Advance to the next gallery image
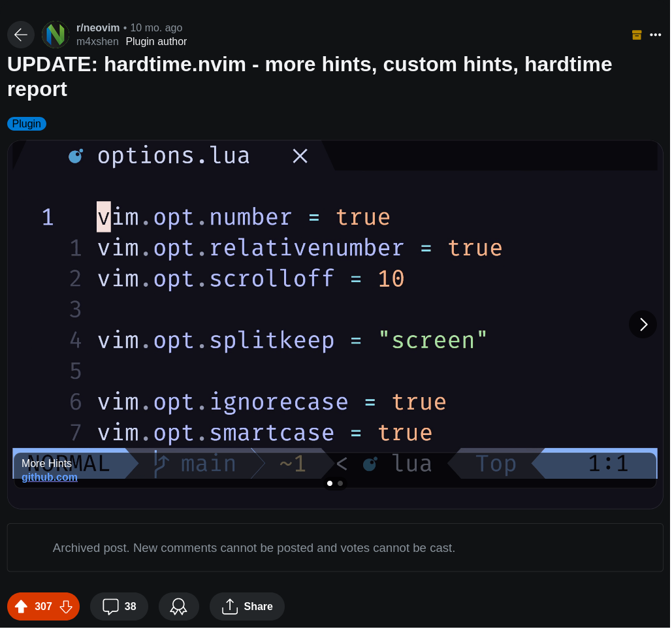Screen dimensions: 672x629 coord(643,325)
